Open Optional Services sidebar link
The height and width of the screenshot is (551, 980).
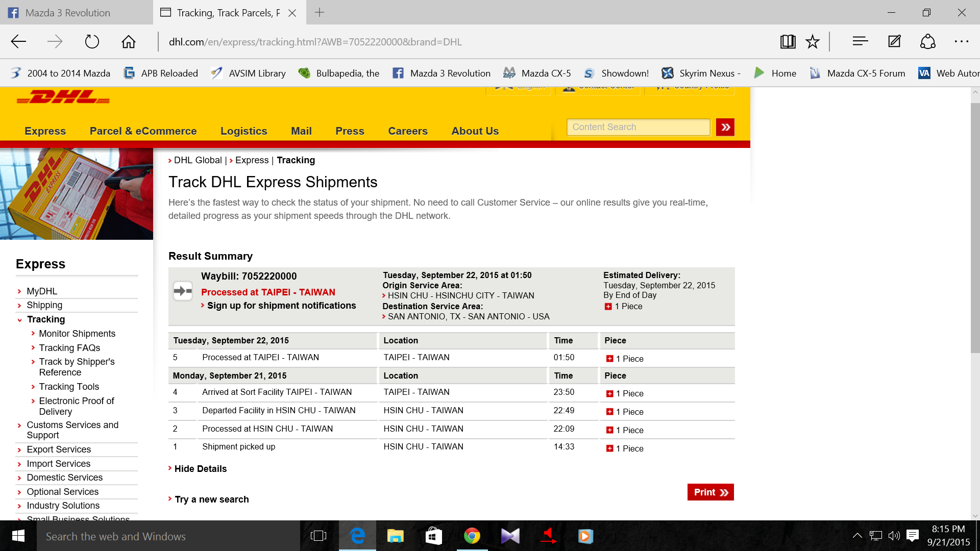62,492
